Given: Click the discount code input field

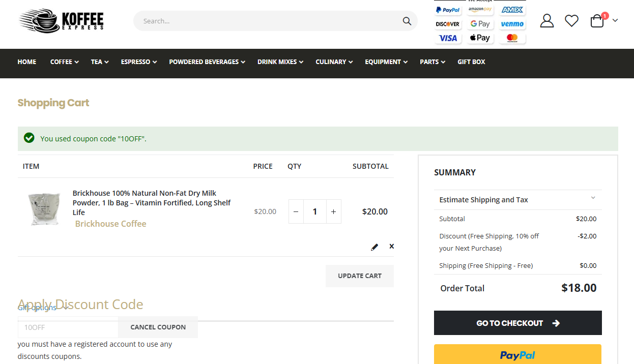Looking at the screenshot, I should [68, 327].
